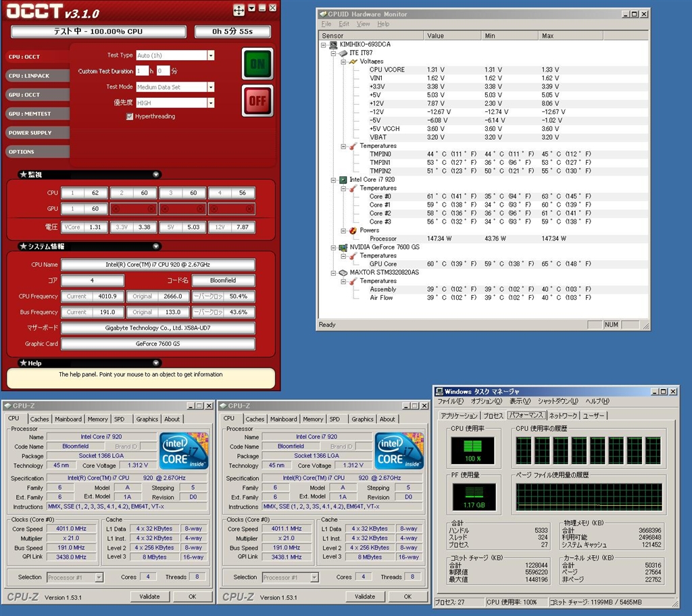The width and height of the screenshot is (692, 616).
Task: Click the test progress bar showing 100.00% CPU
Action: [99, 31]
